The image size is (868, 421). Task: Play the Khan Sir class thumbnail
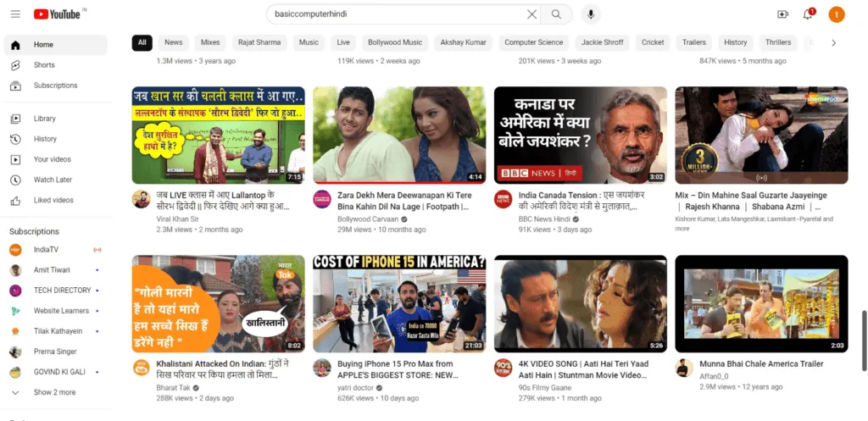coord(218,135)
